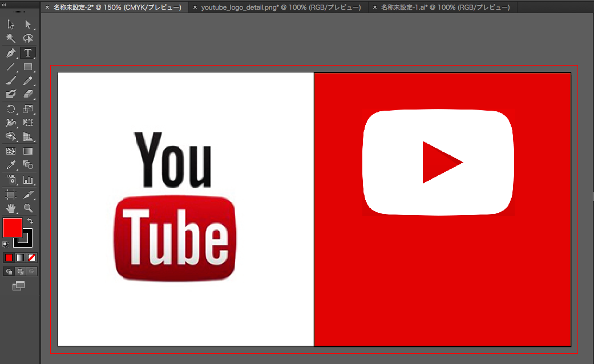Select the Rotate tool

coord(11,109)
